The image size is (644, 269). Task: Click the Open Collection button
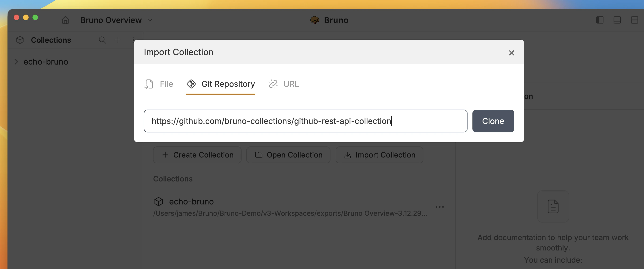point(288,155)
